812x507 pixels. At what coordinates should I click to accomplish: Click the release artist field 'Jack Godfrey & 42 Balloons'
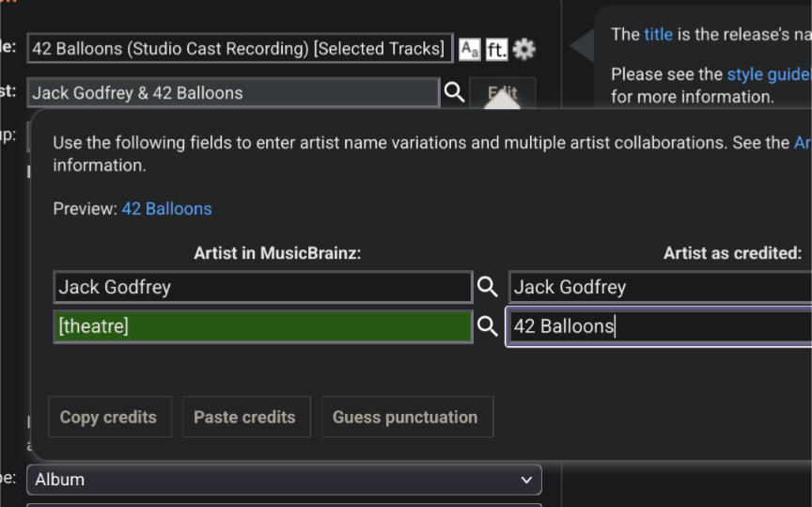click(x=234, y=93)
